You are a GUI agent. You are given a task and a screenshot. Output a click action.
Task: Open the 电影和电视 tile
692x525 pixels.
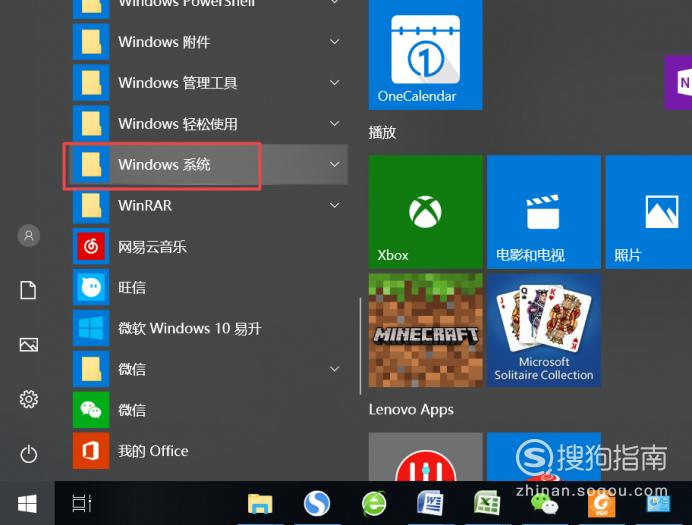pyautogui.click(x=544, y=212)
